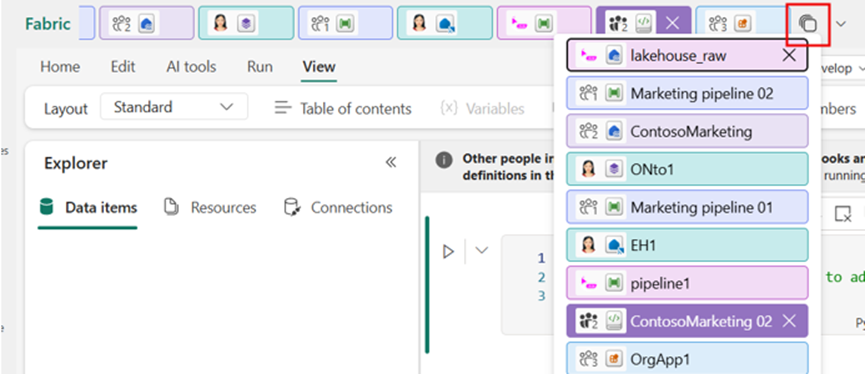Image resolution: width=865 pixels, height=374 pixels.
Task: Select the Connections tab in Explorer
Action: click(x=338, y=207)
